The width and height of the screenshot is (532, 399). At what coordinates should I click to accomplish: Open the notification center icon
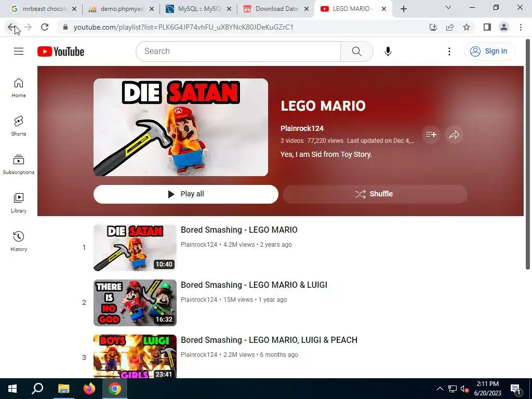click(x=516, y=389)
